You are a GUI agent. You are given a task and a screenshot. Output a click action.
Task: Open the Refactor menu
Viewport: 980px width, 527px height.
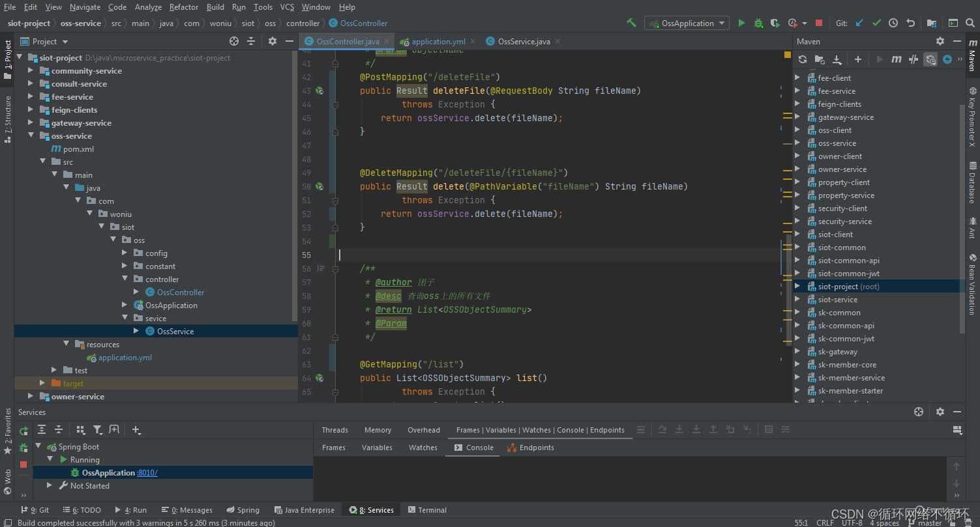[x=183, y=7]
